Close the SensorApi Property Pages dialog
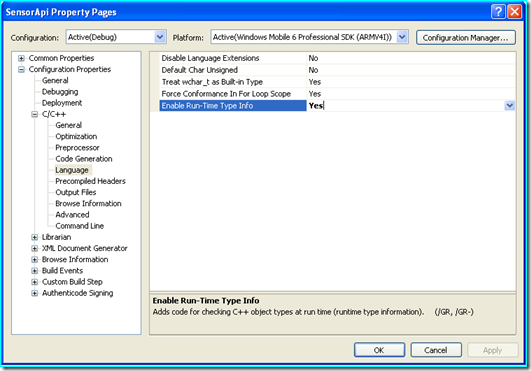The height and width of the screenshot is (371, 531). [x=515, y=12]
